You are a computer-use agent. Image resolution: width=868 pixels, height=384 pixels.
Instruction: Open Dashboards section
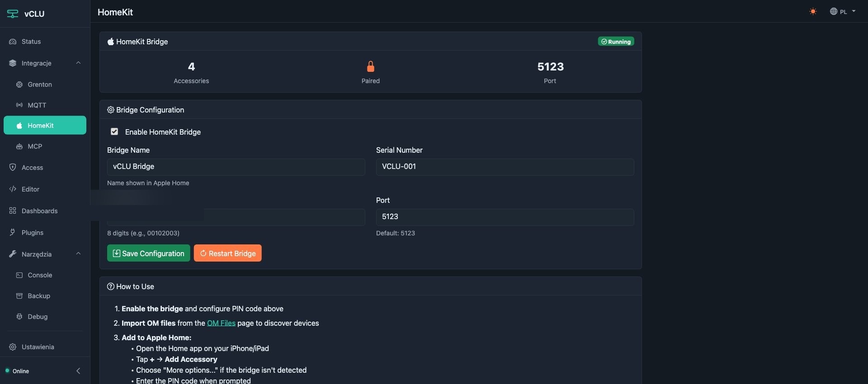(x=39, y=211)
